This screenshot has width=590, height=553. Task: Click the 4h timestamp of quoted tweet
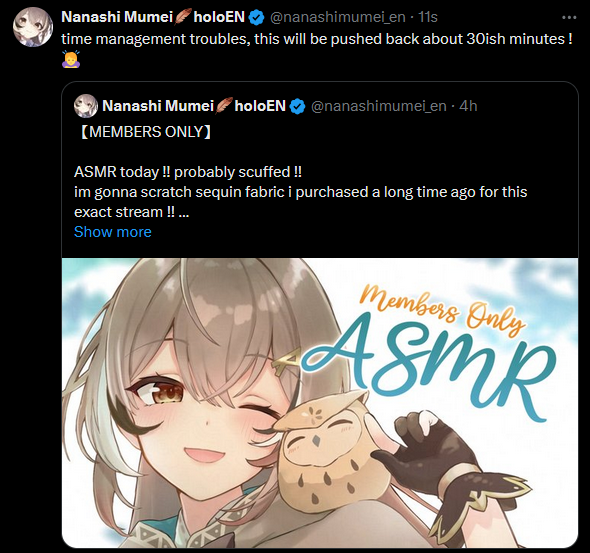tap(468, 106)
